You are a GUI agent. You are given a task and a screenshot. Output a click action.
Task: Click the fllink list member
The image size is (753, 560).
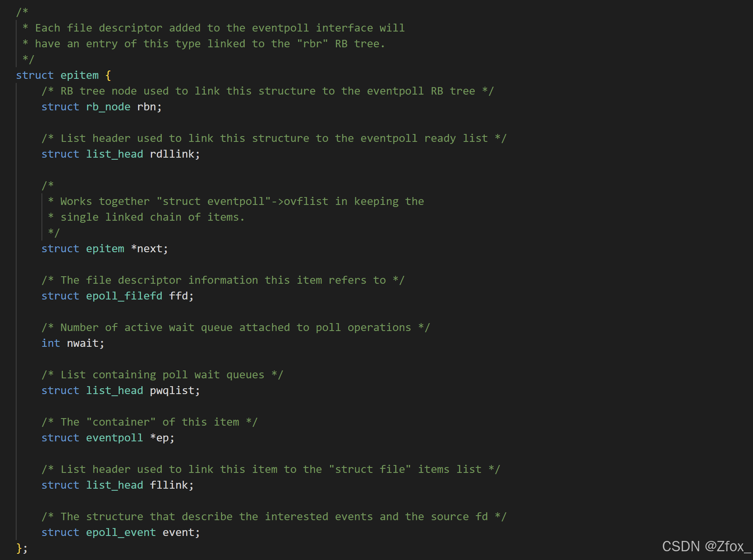click(169, 485)
